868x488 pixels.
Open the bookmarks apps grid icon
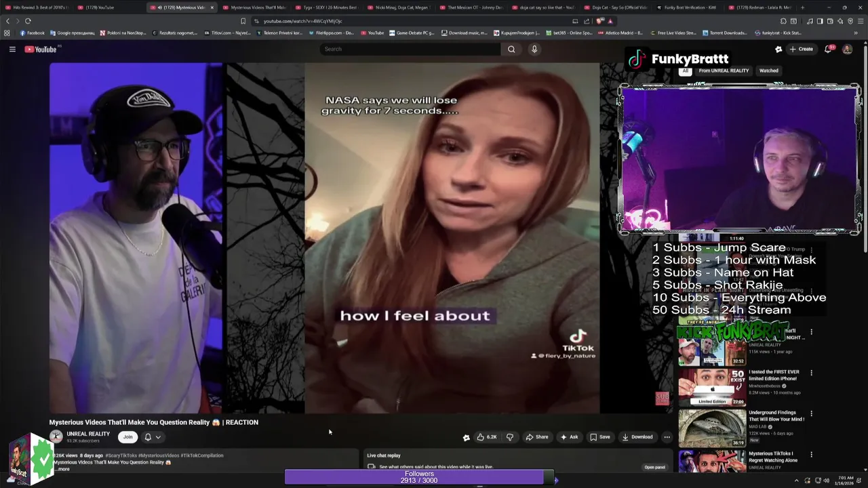(7, 33)
